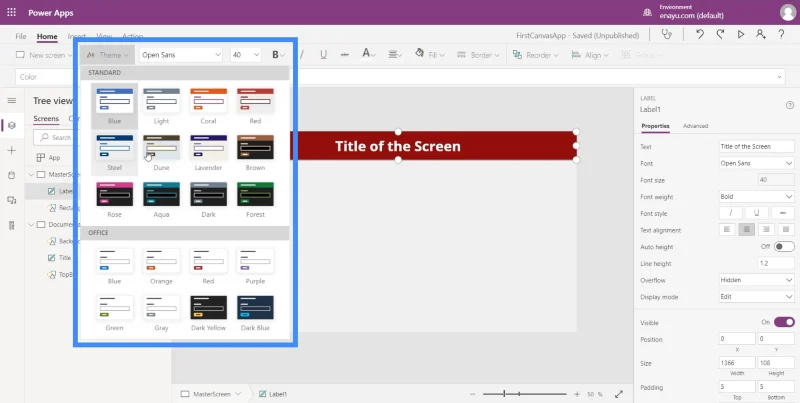Click the zoom in plus icon
This screenshot has height=403, width=800.
pos(577,394)
